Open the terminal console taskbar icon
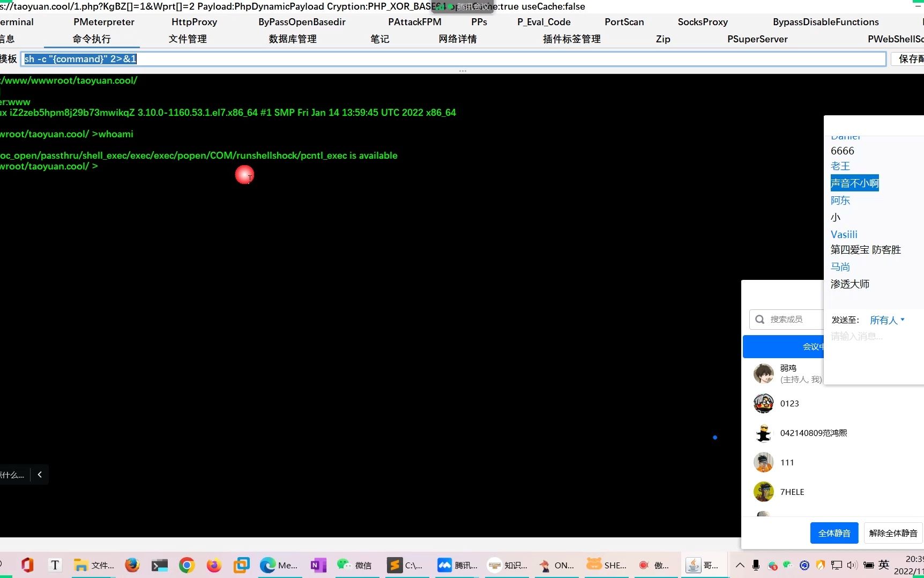The height and width of the screenshot is (578, 924). tap(160, 565)
